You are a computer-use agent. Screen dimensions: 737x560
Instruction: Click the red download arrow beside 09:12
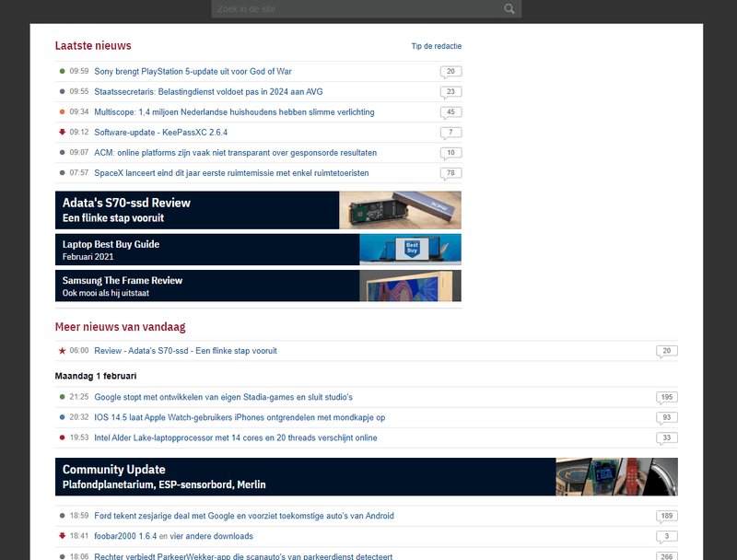tap(62, 132)
